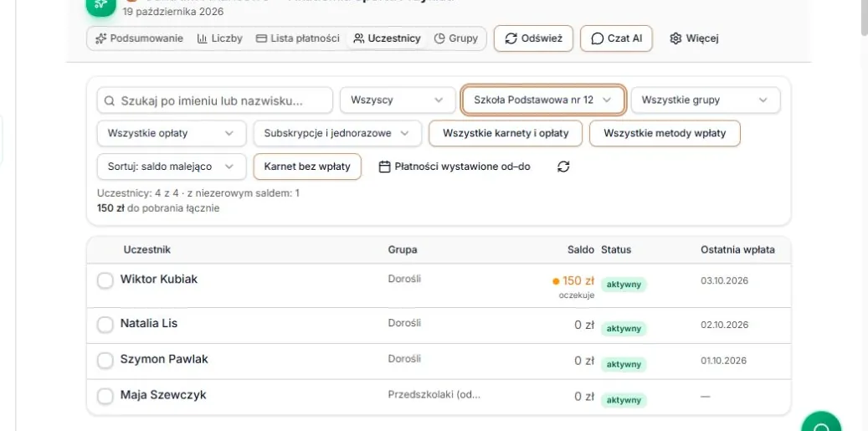Open the Lista płatności tab
The width and height of the screenshot is (868, 431).
[297, 38]
